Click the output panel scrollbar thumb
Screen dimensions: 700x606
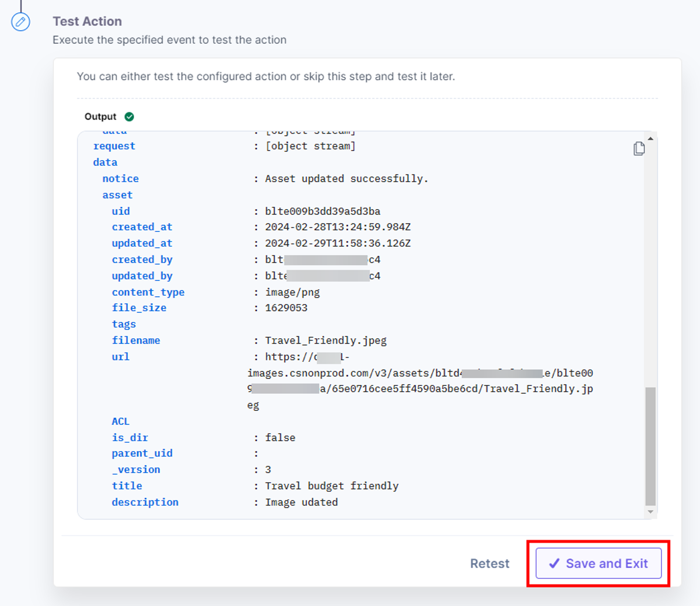tap(650, 446)
